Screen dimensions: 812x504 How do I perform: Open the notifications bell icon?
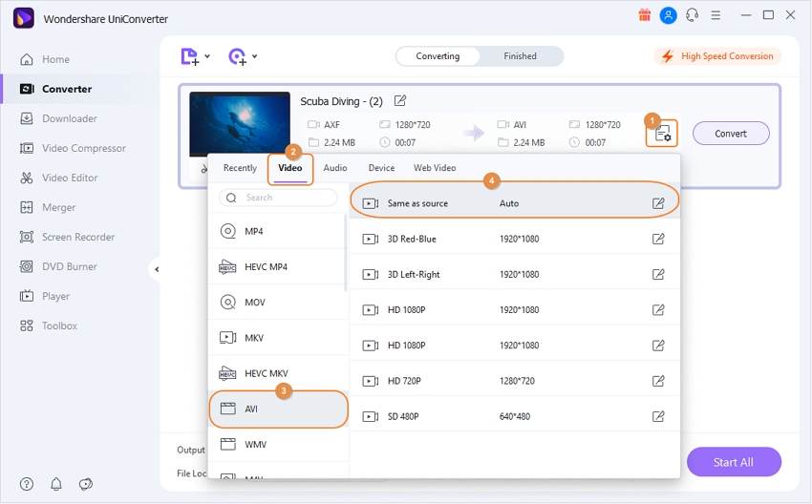point(56,484)
